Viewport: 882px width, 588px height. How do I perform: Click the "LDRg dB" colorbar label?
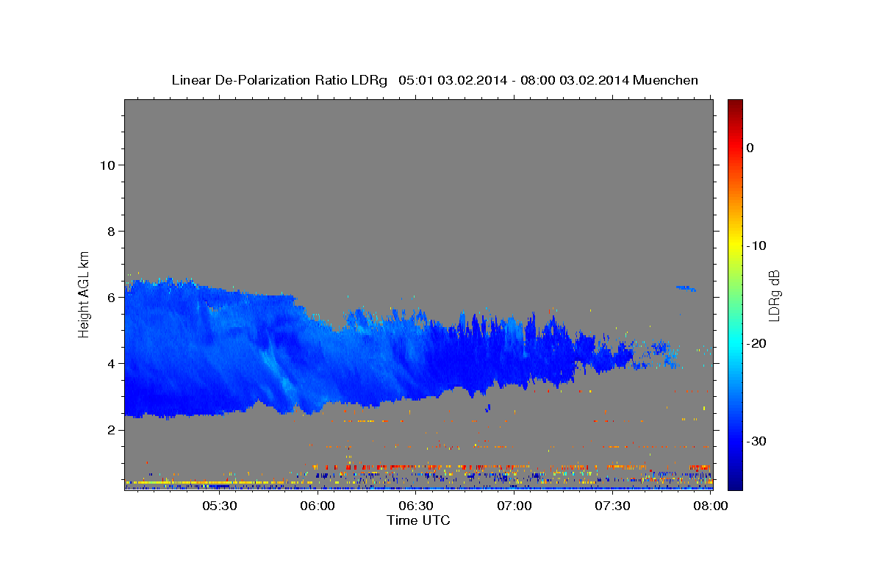tap(774, 295)
